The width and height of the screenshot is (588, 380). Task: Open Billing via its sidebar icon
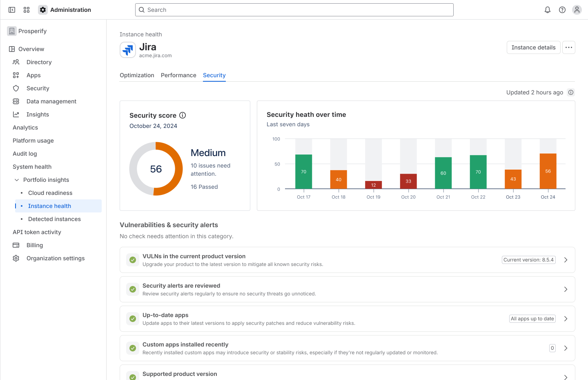click(16, 245)
